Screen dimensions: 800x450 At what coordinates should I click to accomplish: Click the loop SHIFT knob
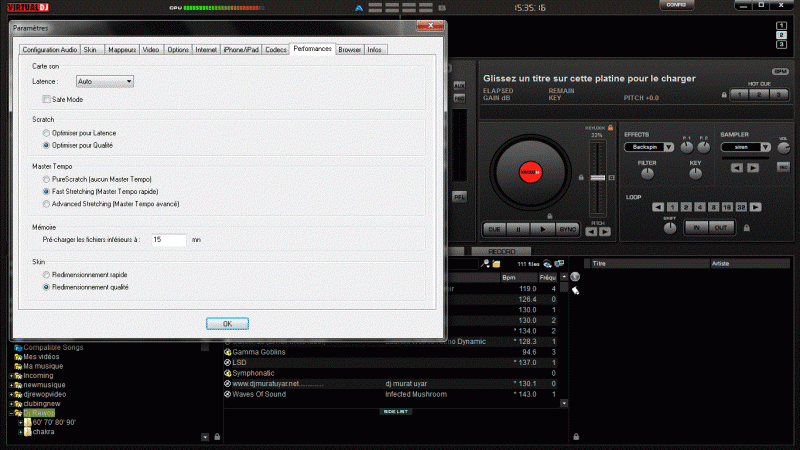669,228
